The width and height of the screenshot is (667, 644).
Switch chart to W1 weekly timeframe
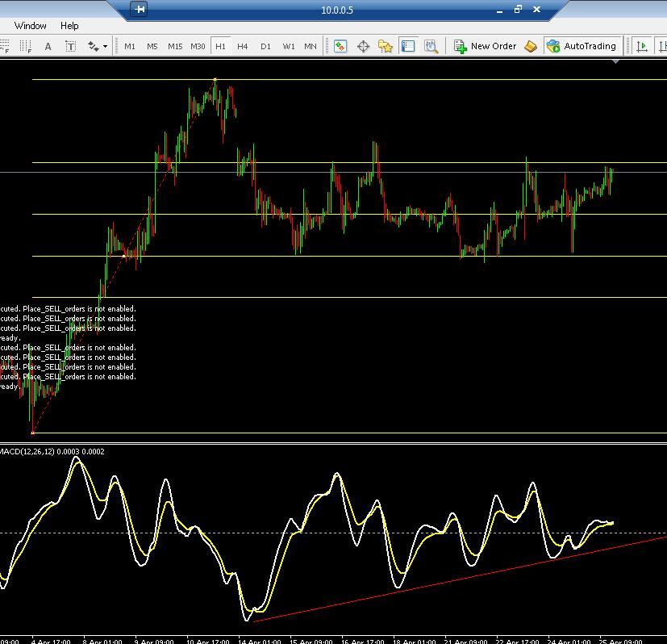tap(289, 46)
